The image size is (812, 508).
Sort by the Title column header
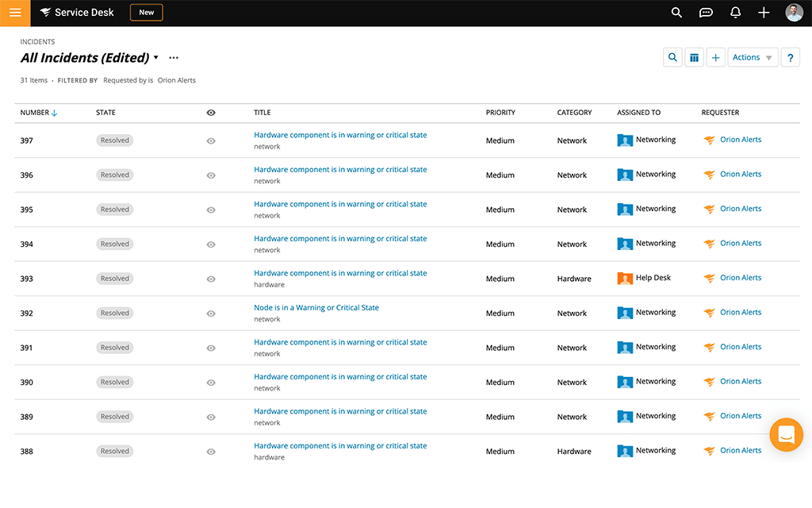click(262, 113)
